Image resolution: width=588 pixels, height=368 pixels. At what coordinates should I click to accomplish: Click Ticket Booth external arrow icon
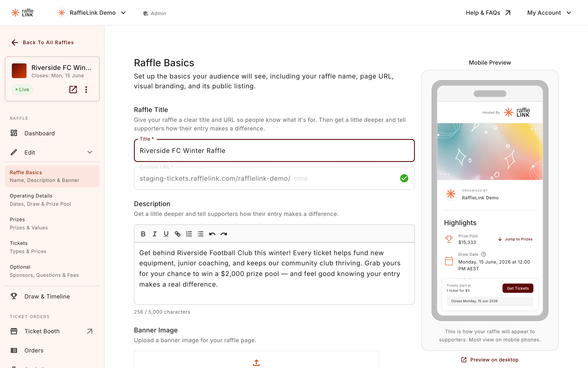coord(90,331)
